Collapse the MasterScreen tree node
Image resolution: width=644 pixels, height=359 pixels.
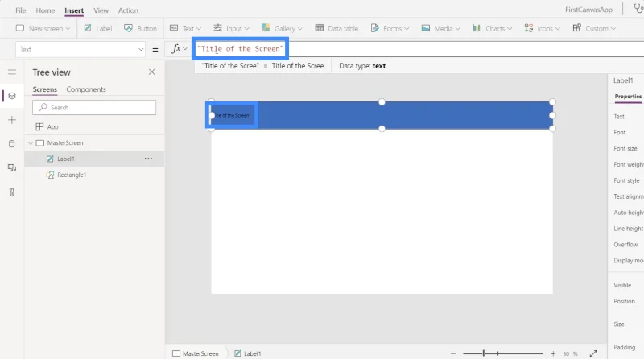tap(31, 143)
